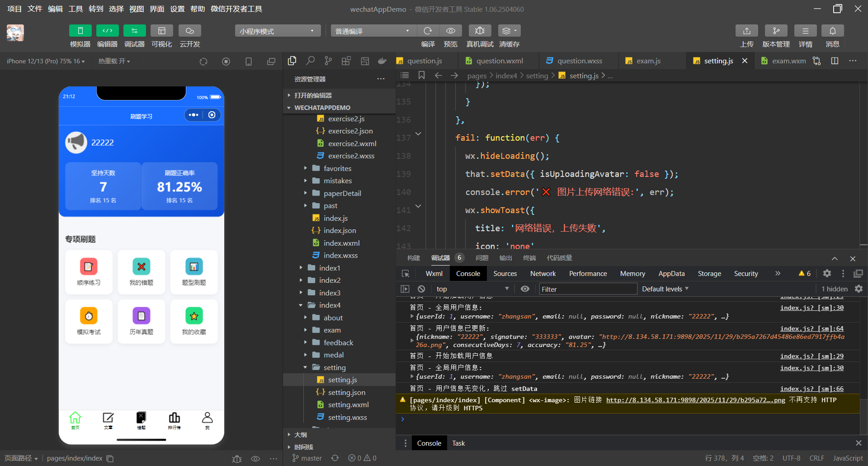
Task: Open the 消息 notifications bell
Action: coord(833,31)
